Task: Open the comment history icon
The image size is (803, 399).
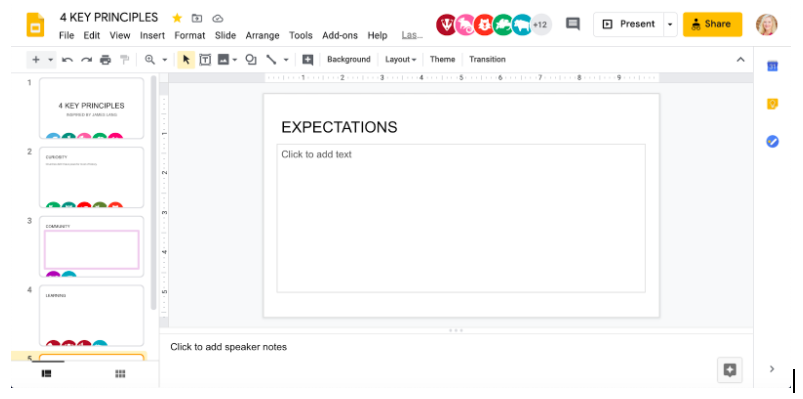Action: tap(573, 24)
